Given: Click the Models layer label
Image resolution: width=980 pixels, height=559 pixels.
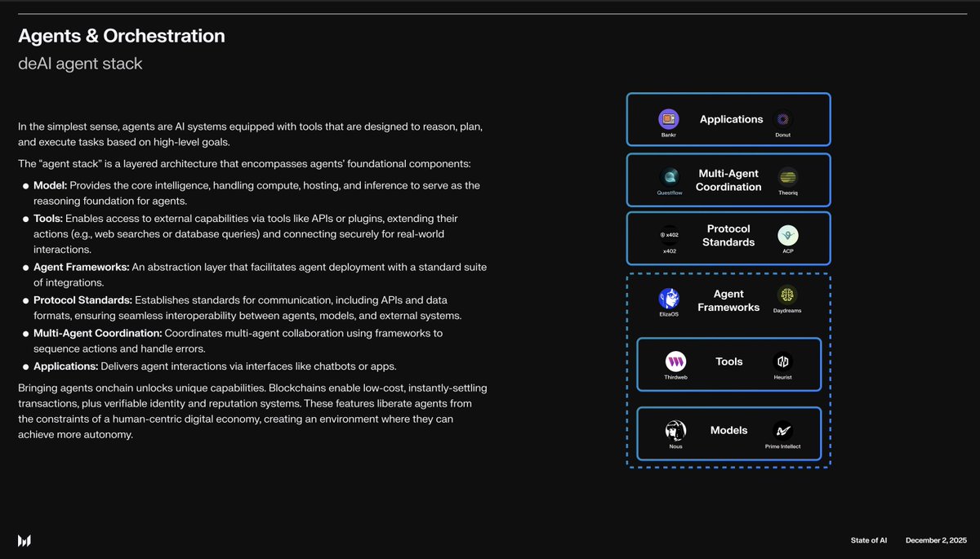Looking at the screenshot, I should click(x=728, y=430).
